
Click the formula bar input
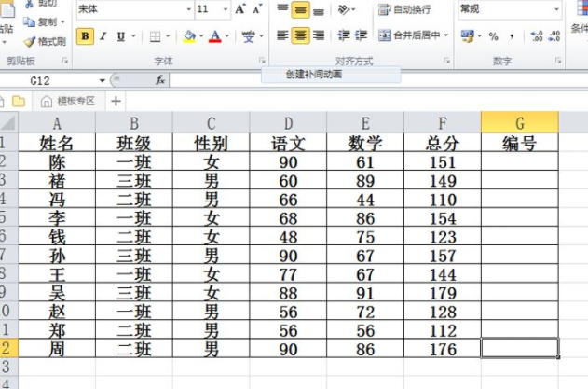tap(378, 83)
